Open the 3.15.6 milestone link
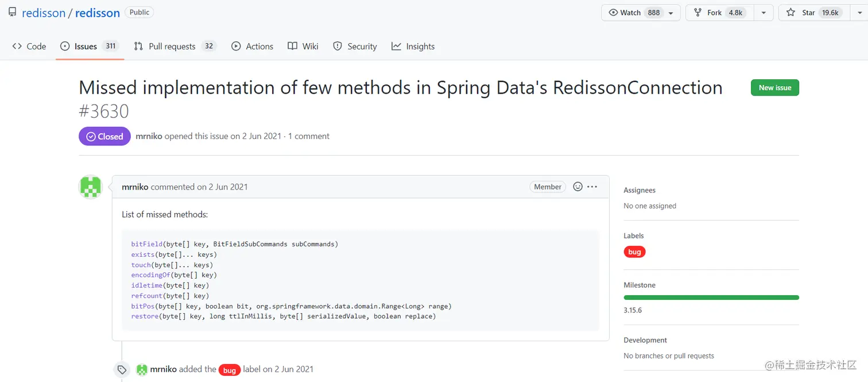Viewport: 868px width, 382px height. (x=633, y=310)
